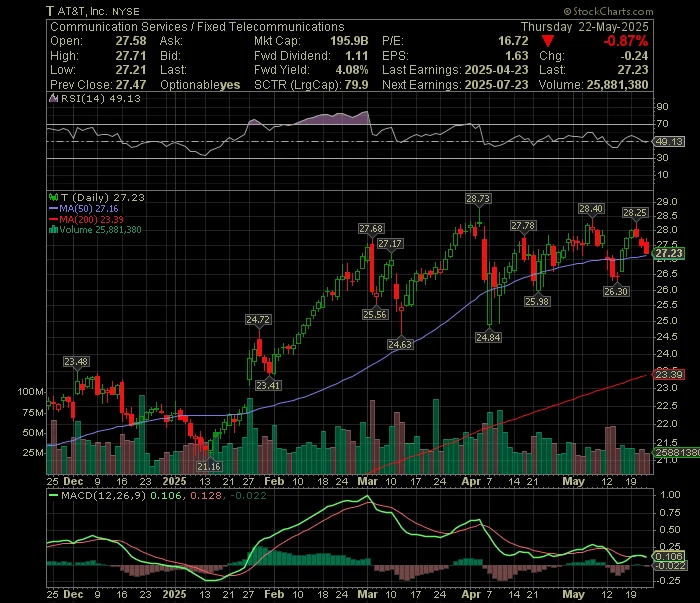
Task: Click the 27.17 price label
Action: [390, 244]
